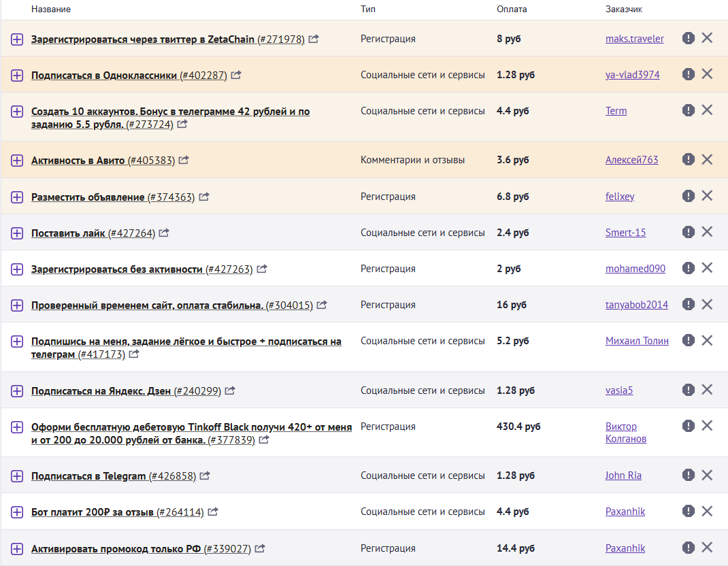The image size is (728, 566).
Task: Expand the ZetaChain twitter registration task row
Action: [17, 39]
